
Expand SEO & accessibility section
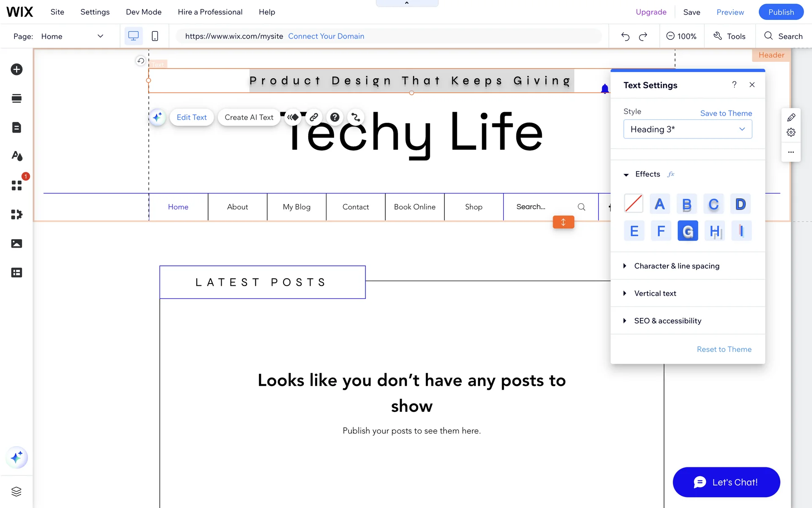(667, 321)
